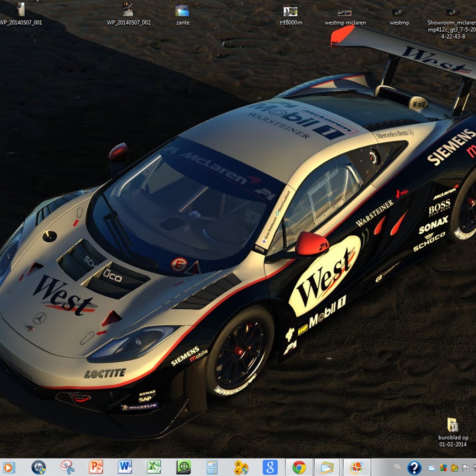Open the zante desktop image file
476x476 pixels.
click(x=182, y=14)
